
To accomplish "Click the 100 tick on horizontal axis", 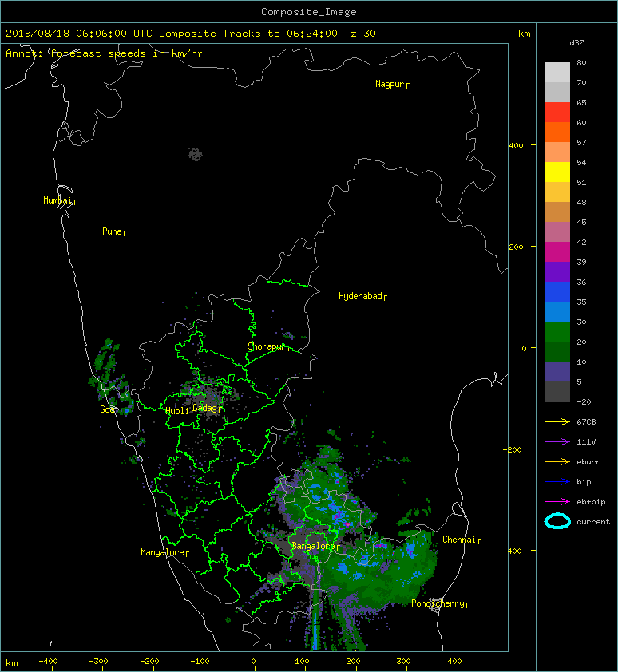I will [x=302, y=662].
